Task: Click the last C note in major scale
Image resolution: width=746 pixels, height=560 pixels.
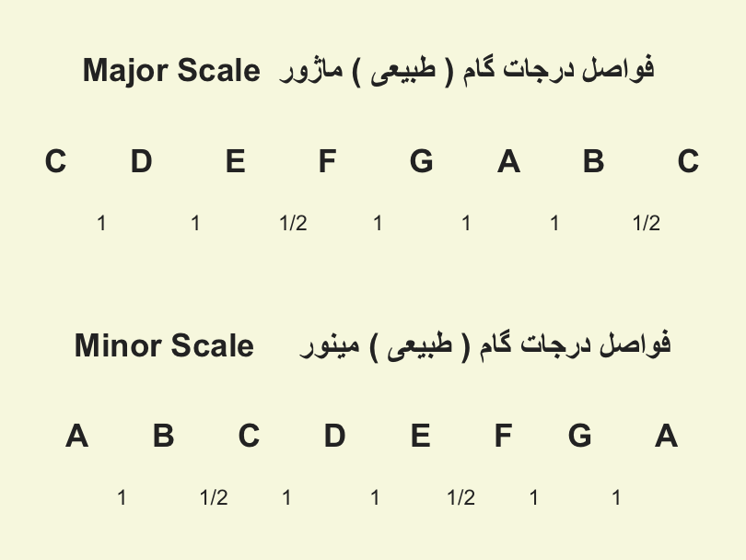Action: pos(688,161)
